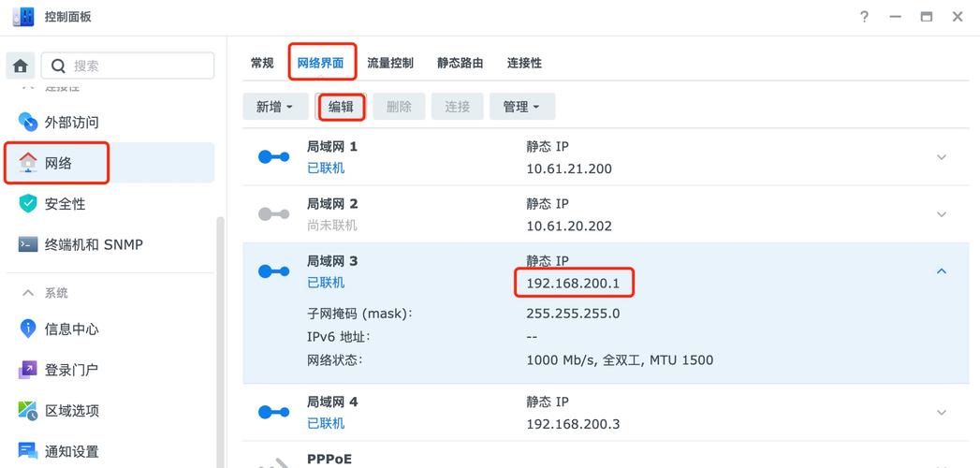Image resolution: width=980 pixels, height=468 pixels.
Task: Click the sidebar vertical scrollbar
Action: click(x=220, y=341)
